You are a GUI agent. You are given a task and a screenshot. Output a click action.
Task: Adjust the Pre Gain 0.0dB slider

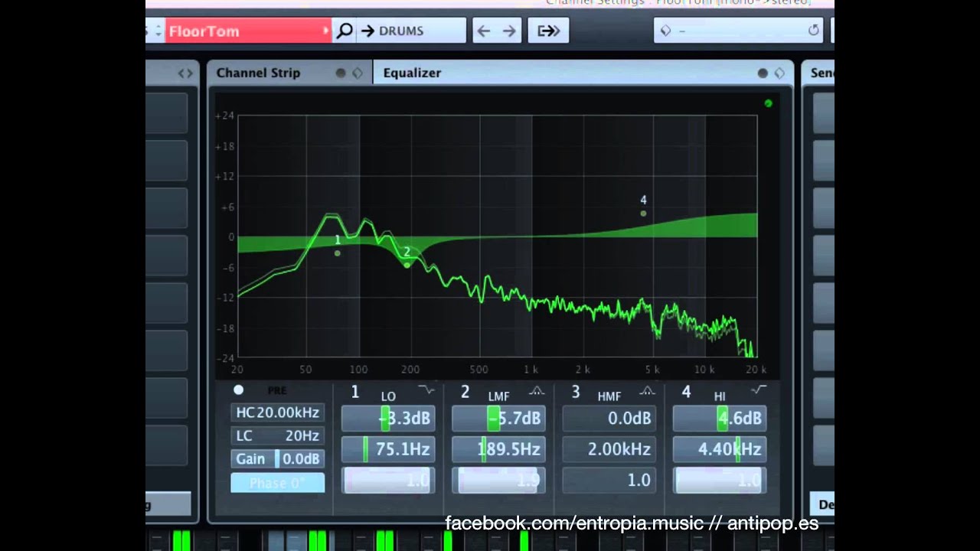pyautogui.click(x=277, y=458)
